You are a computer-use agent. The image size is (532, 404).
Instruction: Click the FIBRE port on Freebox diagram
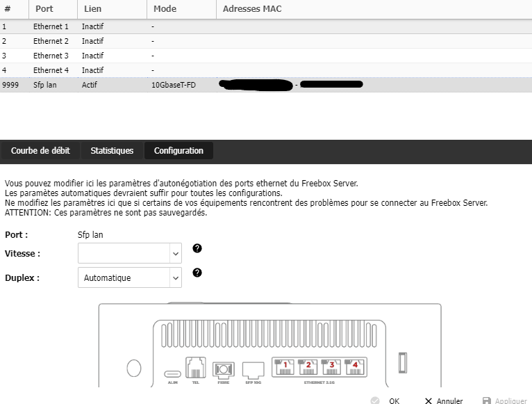[222, 369]
